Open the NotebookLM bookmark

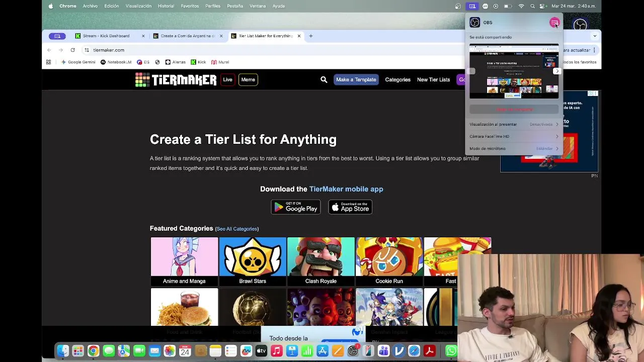point(116,62)
